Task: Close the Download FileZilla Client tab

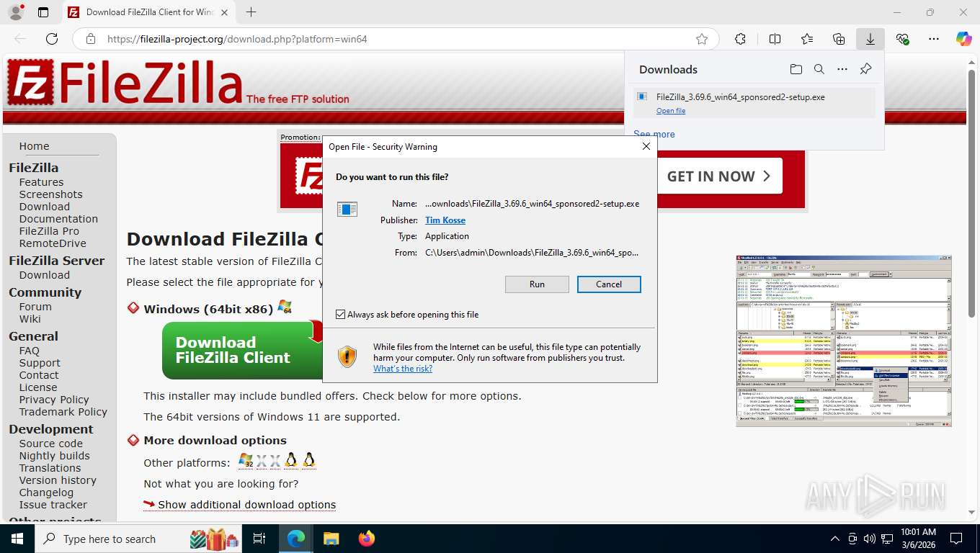Action: coord(225,12)
